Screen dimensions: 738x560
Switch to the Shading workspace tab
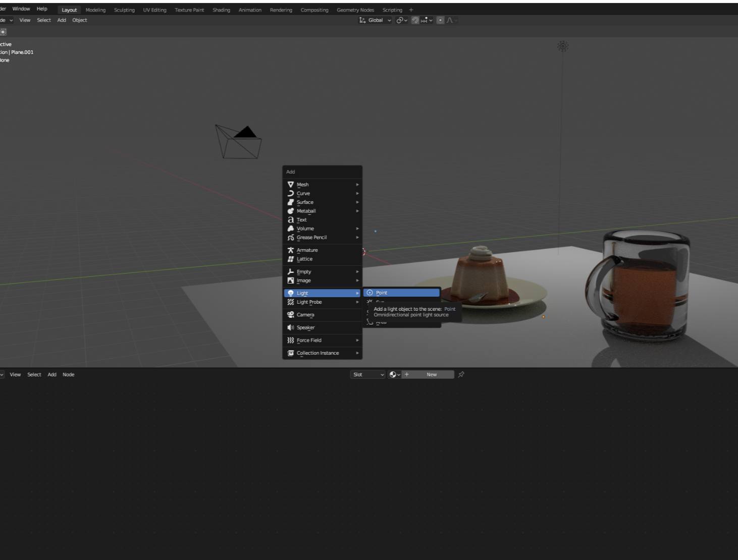tap(221, 10)
